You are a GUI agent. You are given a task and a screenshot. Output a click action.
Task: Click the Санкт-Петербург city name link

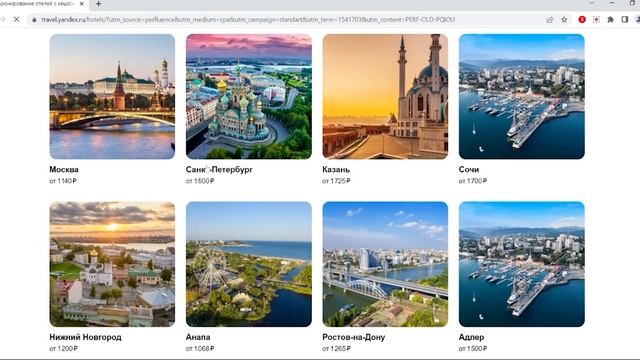pos(219,169)
